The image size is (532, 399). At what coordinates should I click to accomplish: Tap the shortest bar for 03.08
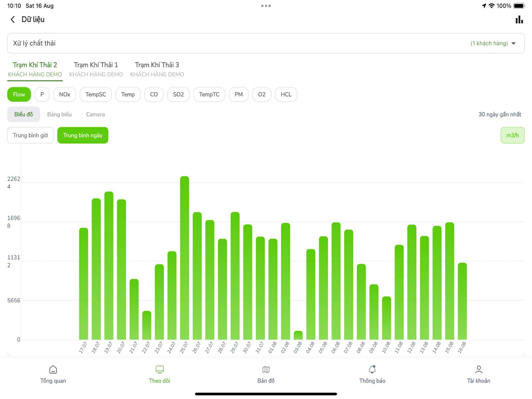[x=298, y=335]
